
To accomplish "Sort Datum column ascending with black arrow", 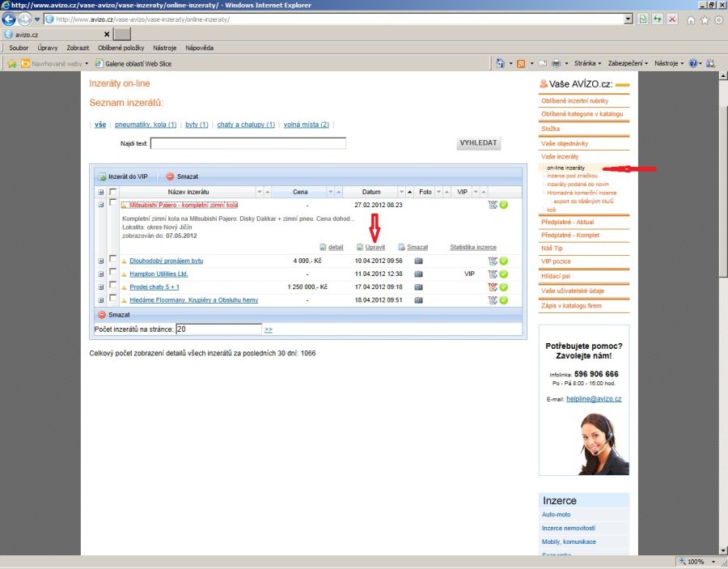I will [x=409, y=192].
